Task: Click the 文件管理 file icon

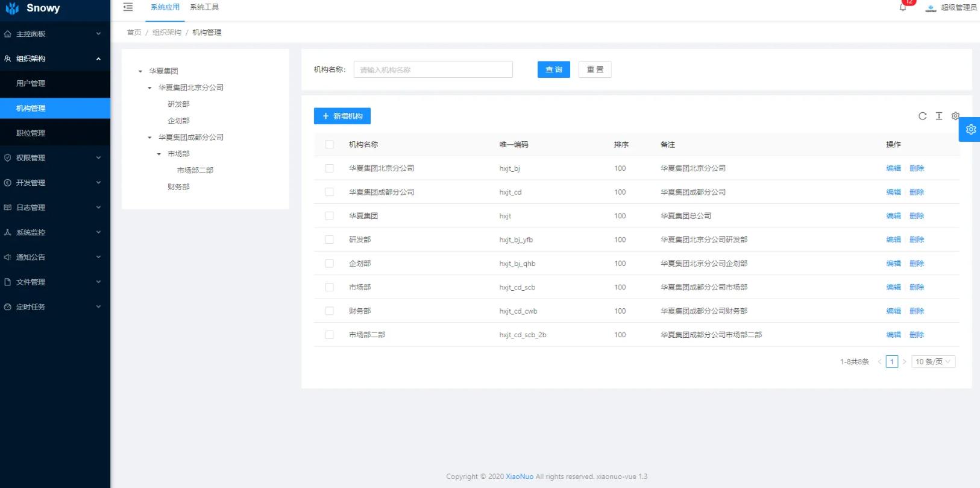Action: [x=8, y=282]
